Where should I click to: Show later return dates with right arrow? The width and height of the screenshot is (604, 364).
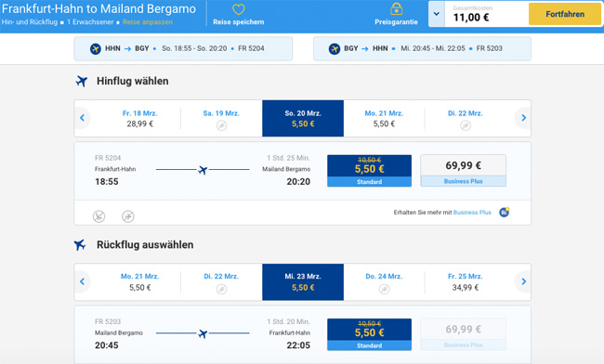coord(523,281)
